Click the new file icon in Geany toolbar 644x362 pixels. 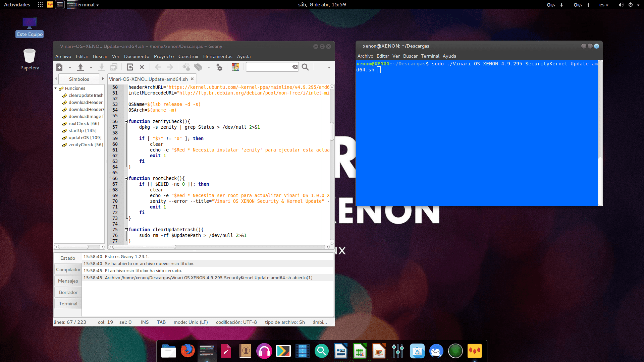59,67
